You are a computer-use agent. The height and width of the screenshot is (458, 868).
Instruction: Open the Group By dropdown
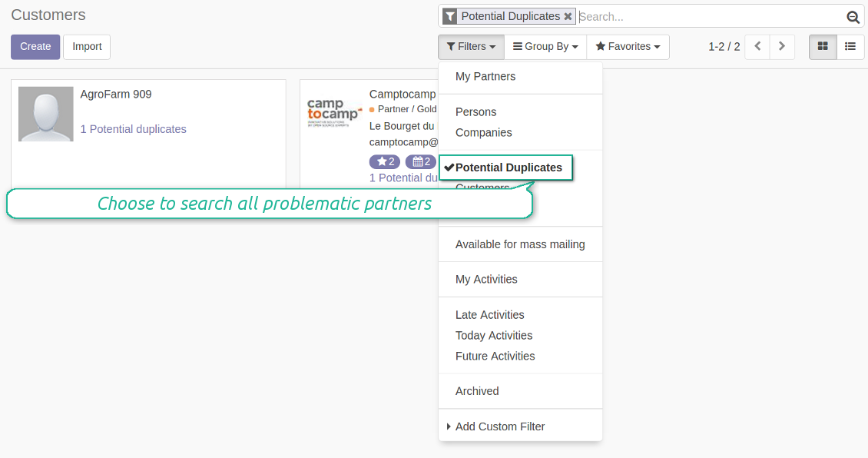(x=545, y=47)
